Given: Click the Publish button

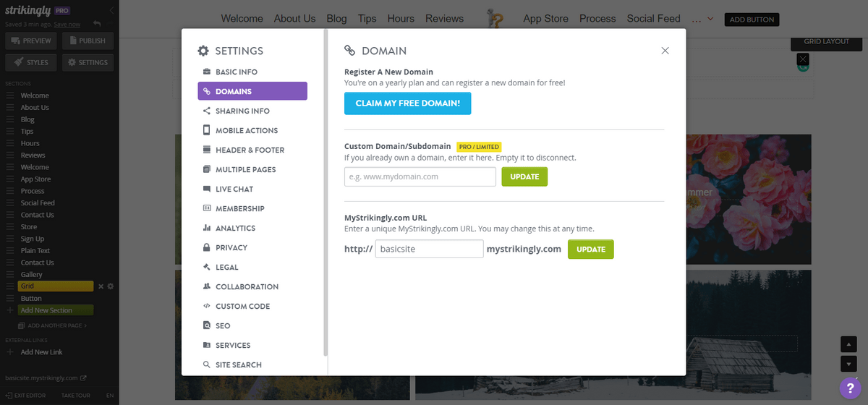Looking at the screenshot, I should click(x=88, y=40).
